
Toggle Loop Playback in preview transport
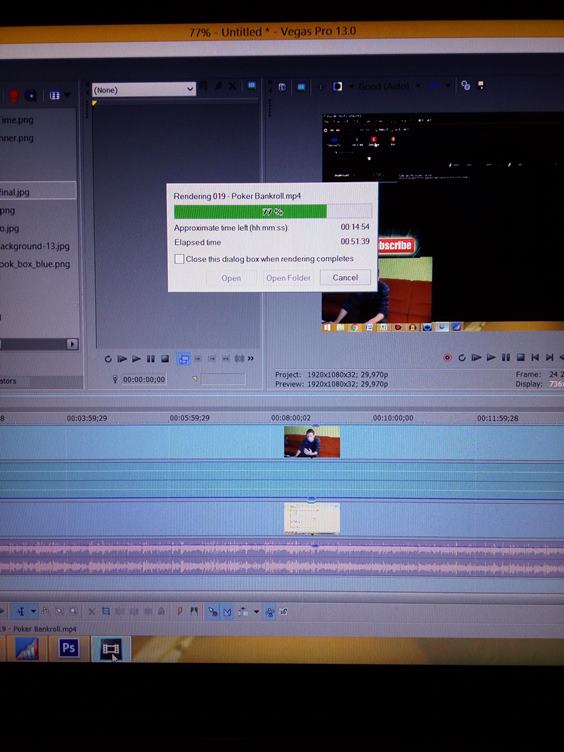pos(462,357)
